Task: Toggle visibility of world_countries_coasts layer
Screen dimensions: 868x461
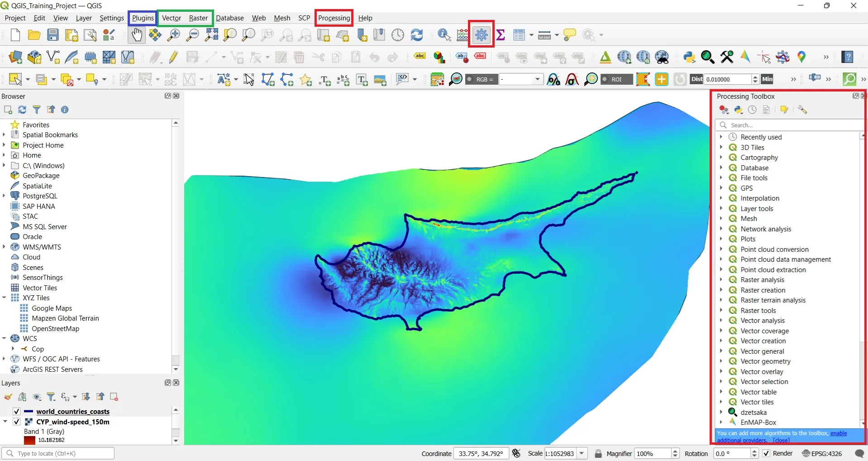Action: tap(17, 411)
